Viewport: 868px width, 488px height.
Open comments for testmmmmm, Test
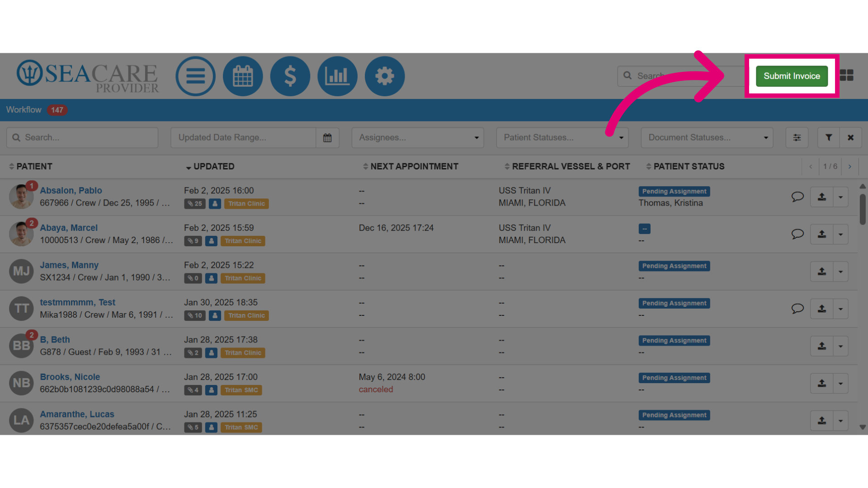tap(797, 309)
